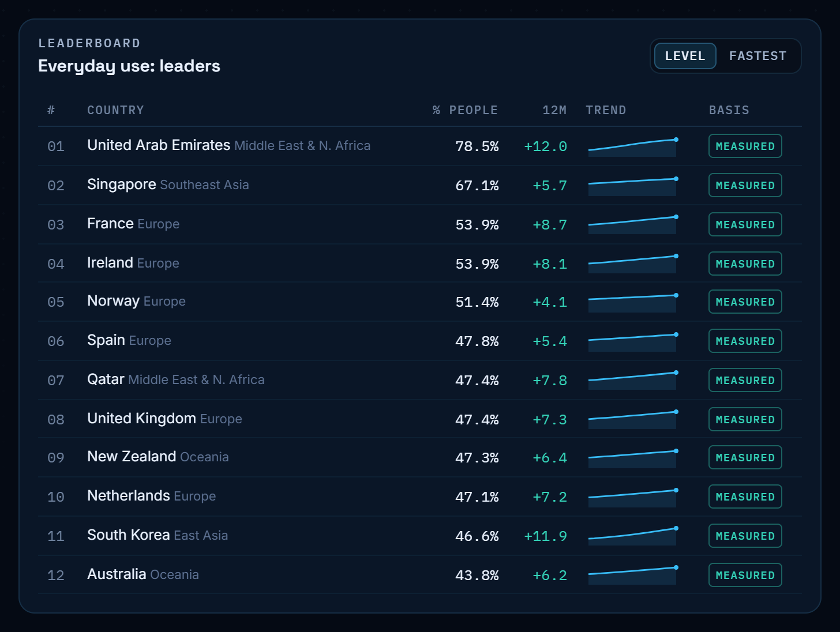Viewport: 840px width, 632px height.
Task: Select the Netherlands country name
Action: coord(129,496)
